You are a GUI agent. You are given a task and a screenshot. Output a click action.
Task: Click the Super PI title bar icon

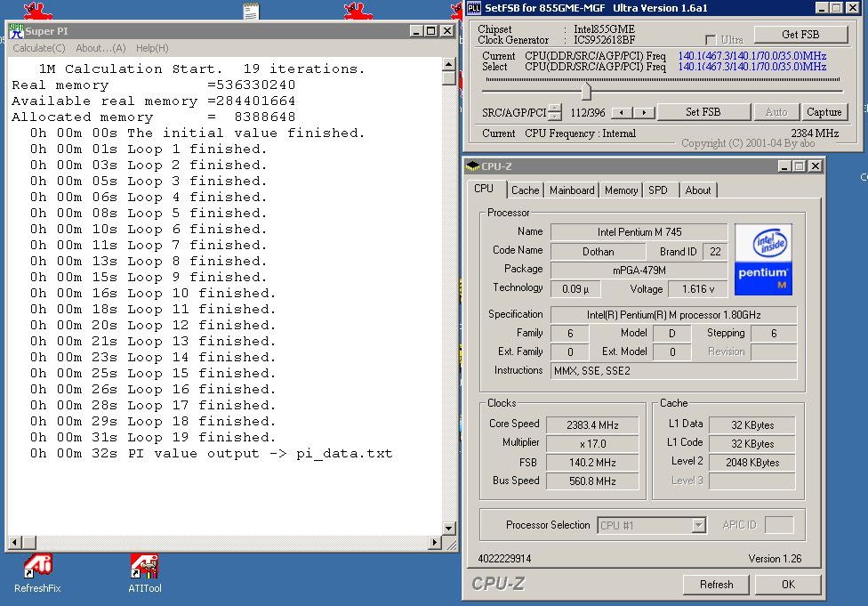(17, 31)
